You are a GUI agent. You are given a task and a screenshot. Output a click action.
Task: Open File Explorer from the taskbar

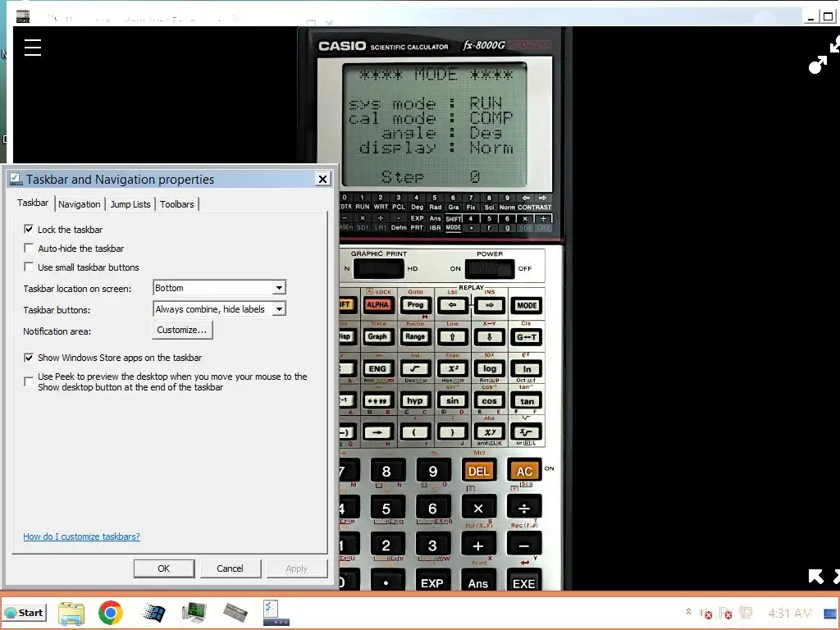tap(71, 614)
